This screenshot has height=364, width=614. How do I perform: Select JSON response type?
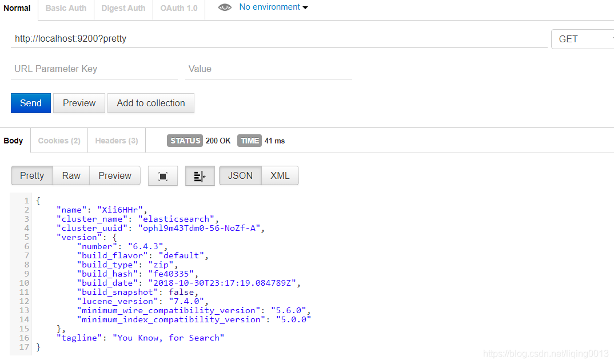pyautogui.click(x=240, y=176)
